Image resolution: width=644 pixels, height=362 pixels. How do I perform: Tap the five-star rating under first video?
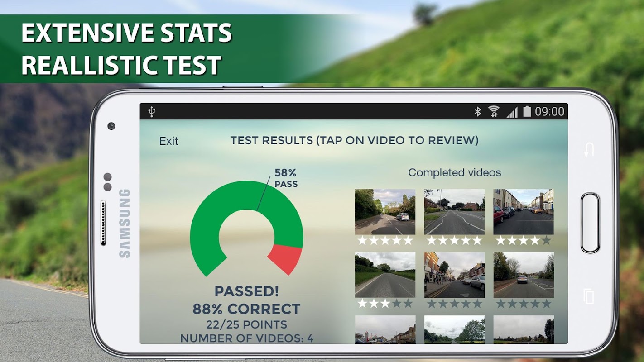tap(385, 240)
